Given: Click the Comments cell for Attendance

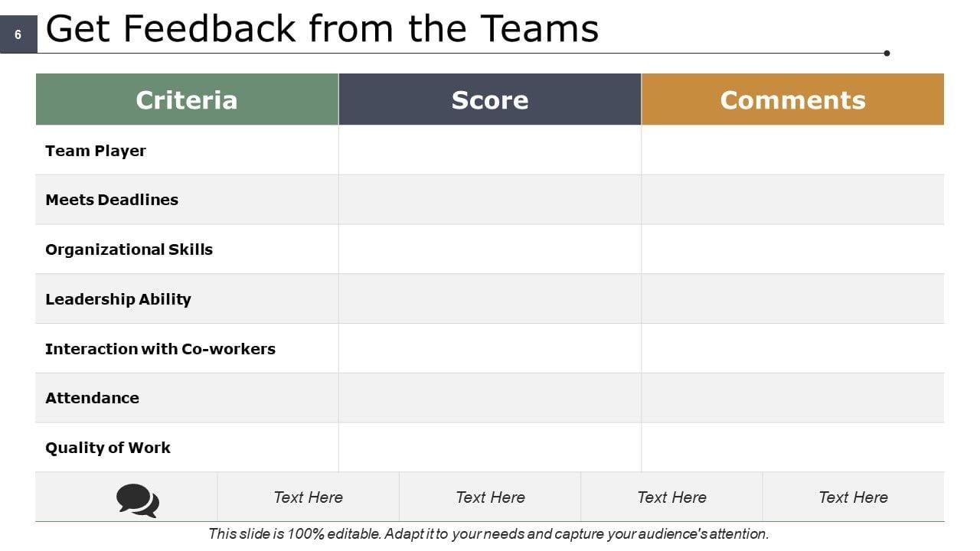Looking at the screenshot, I should coord(792,398).
